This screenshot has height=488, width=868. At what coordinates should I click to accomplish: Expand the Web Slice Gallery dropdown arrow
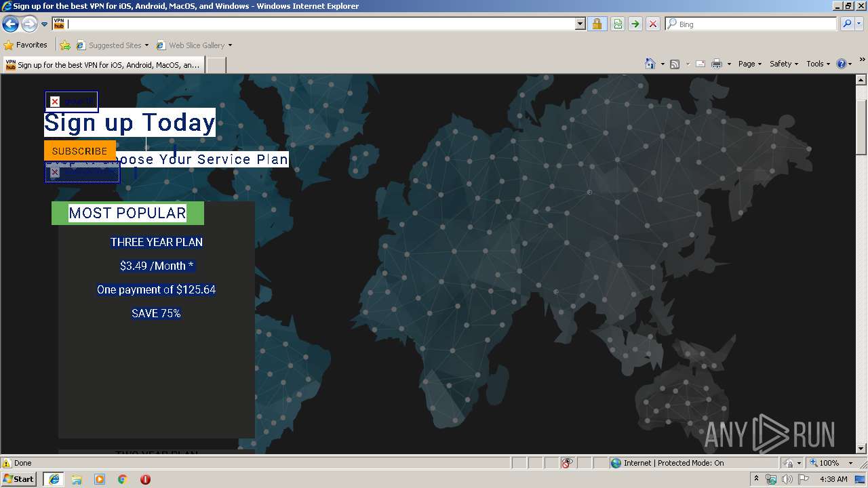point(230,45)
